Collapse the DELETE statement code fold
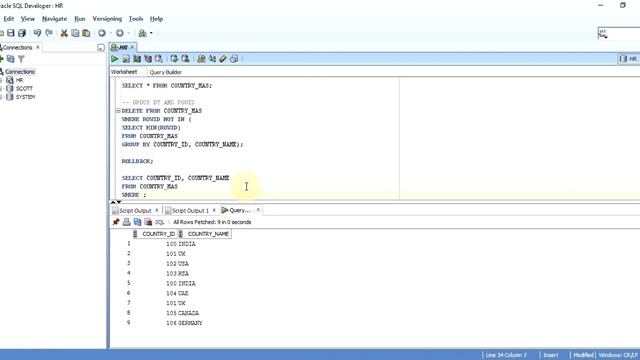 118,111
